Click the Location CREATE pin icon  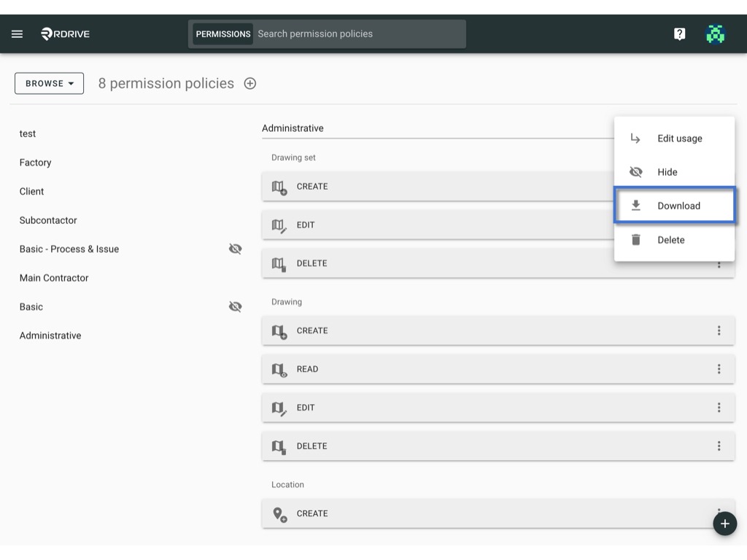click(279, 514)
